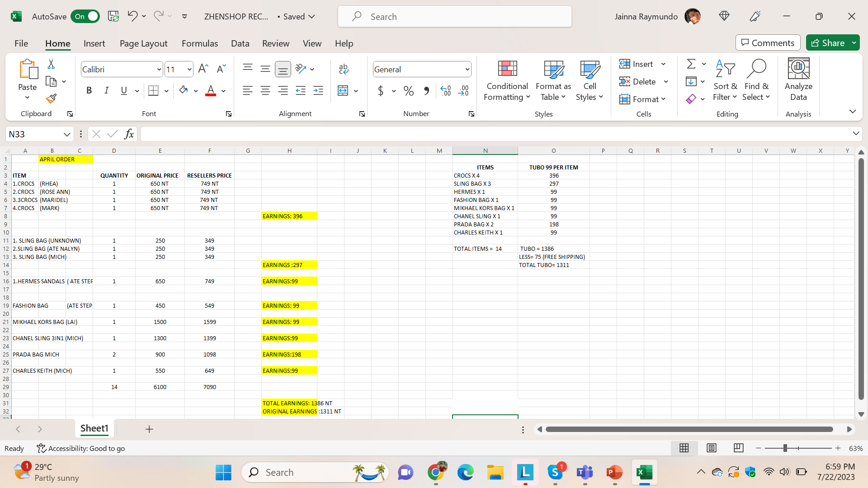The height and width of the screenshot is (488, 868).
Task: Toggle Wrap Text
Action: [x=344, y=69]
